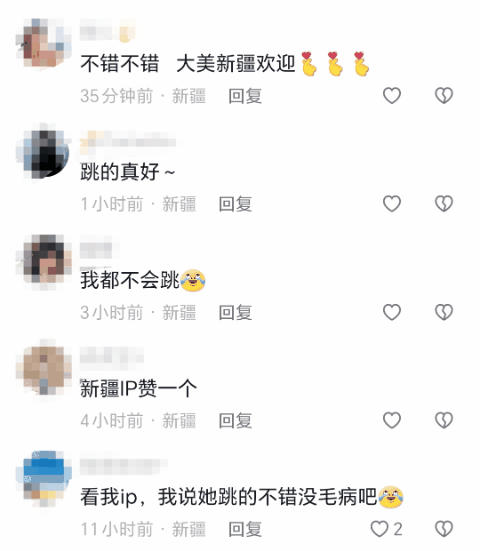Image resolution: width=480 pixels, height=551 pixels.
Task: Dislike the '看我ip' comment
Action: click(444, 529)
